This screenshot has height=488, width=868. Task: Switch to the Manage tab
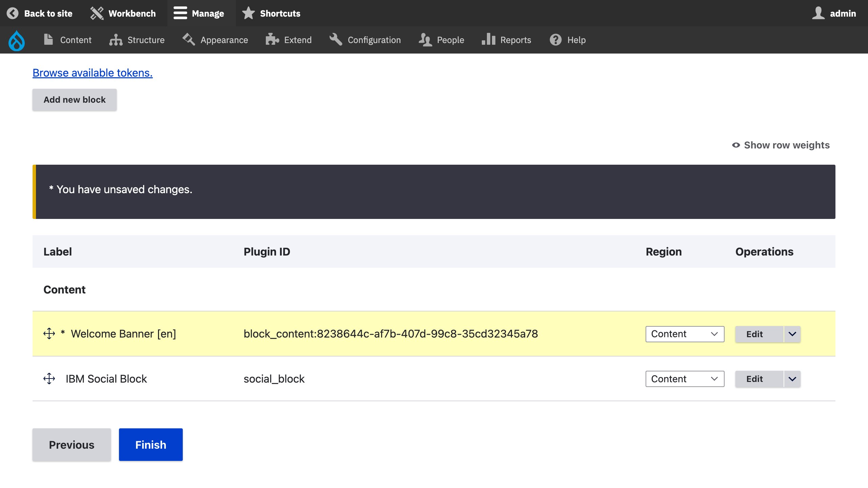tap(201, 13)
